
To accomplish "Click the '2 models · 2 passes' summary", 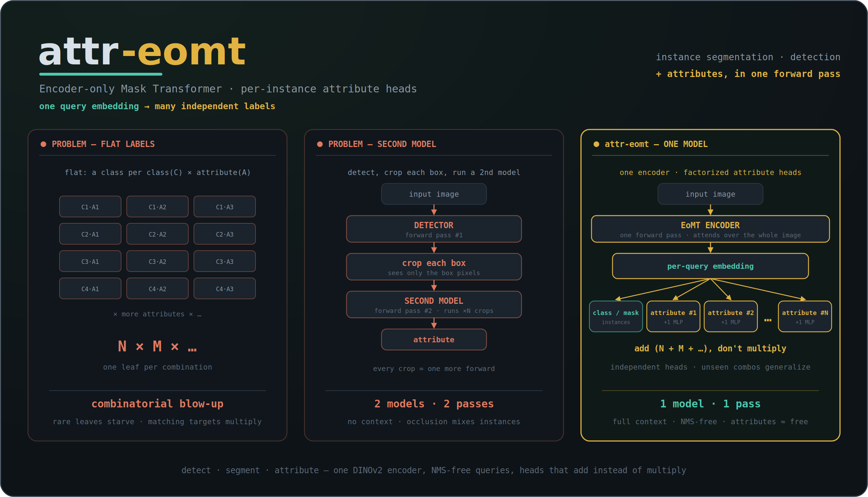I will click(x=434, y=404).
